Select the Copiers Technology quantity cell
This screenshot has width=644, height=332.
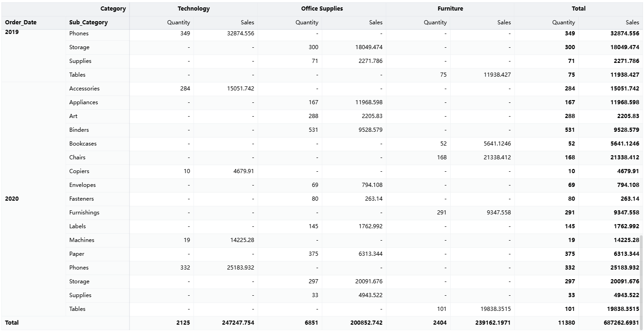(186, 171)
